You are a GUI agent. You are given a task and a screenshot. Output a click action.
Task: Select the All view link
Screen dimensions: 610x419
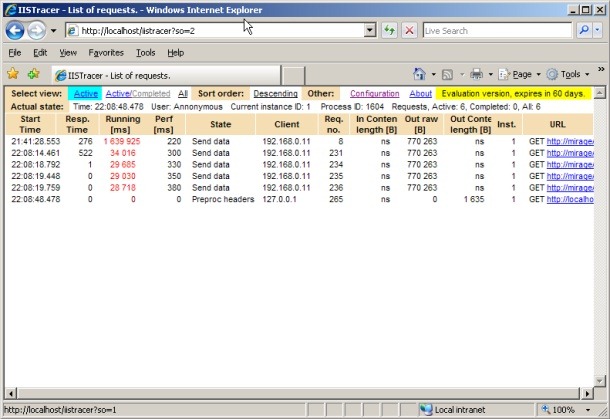tap(182, 93)
